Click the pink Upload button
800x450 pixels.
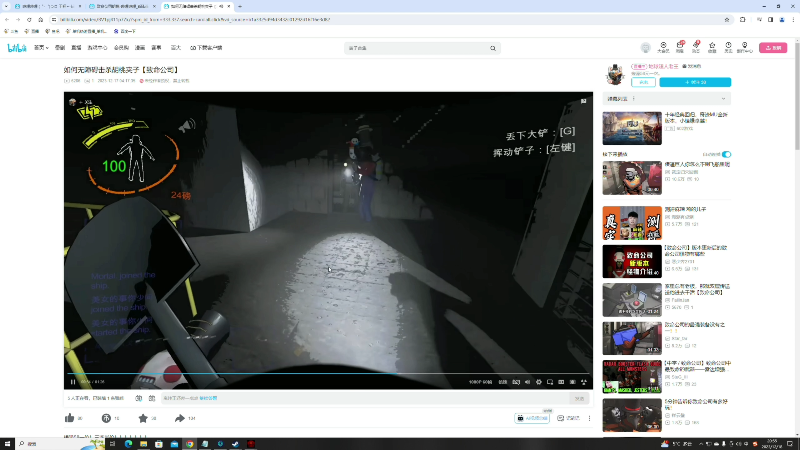(773, 48)
